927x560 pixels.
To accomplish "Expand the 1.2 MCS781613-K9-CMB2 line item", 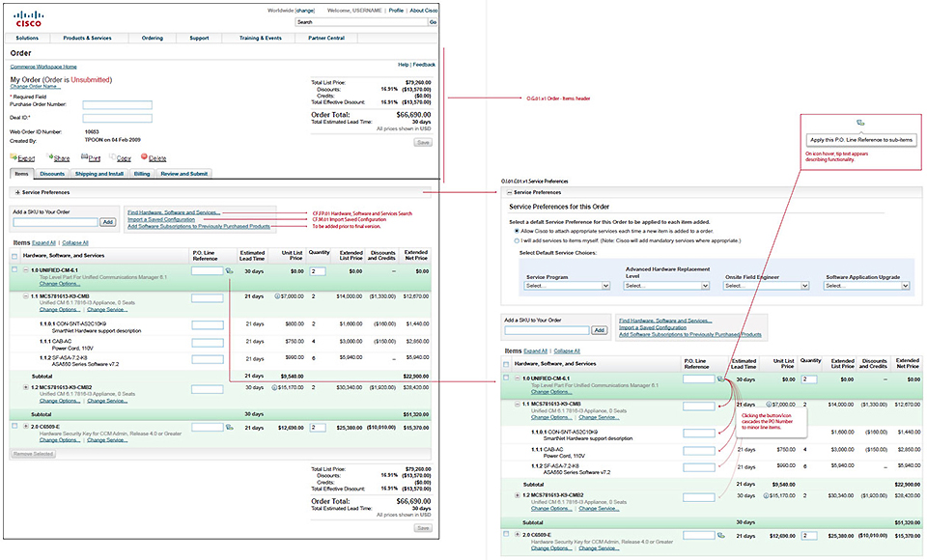I will (x=26, y=387).
